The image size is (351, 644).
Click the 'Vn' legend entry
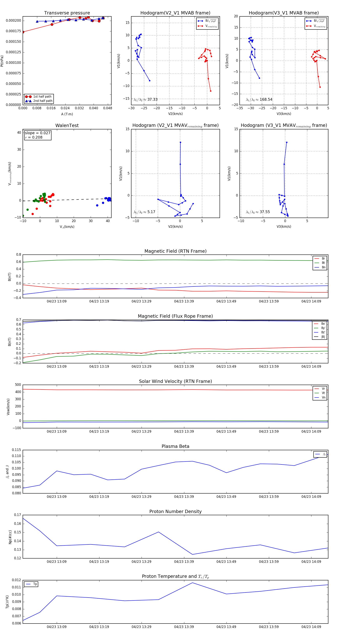pyautogui.click(x=320, y=398)
